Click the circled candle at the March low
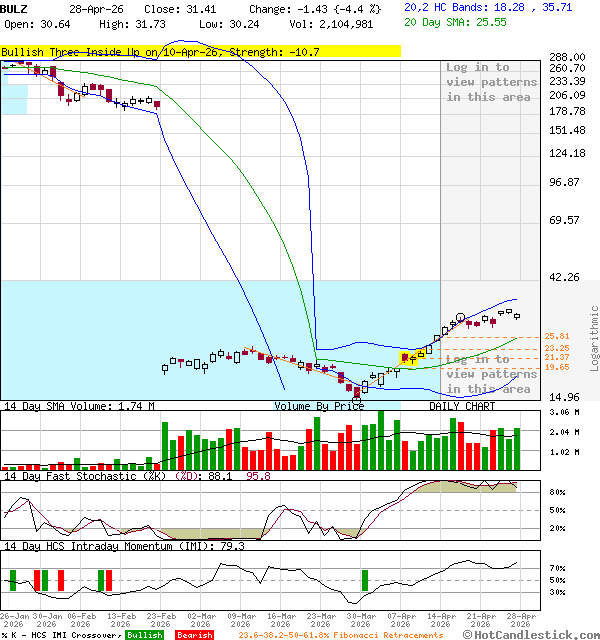Screen dimensions: 600x640 tap(357, 400)
